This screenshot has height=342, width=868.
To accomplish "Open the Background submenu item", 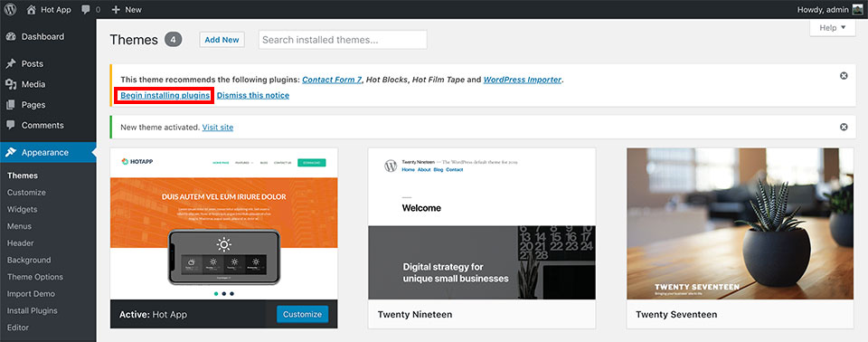I will [x=29, y=260].
